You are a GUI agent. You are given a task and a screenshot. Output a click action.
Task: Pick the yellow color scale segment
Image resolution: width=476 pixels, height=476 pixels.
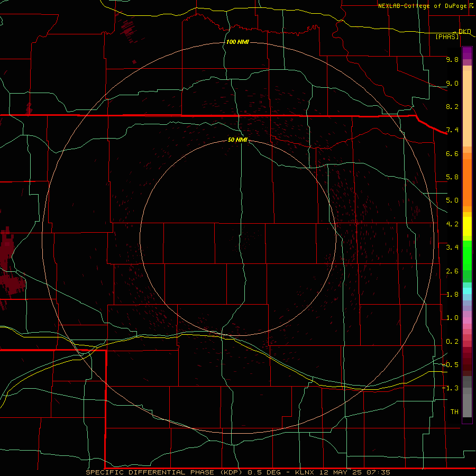click(467, 226)
